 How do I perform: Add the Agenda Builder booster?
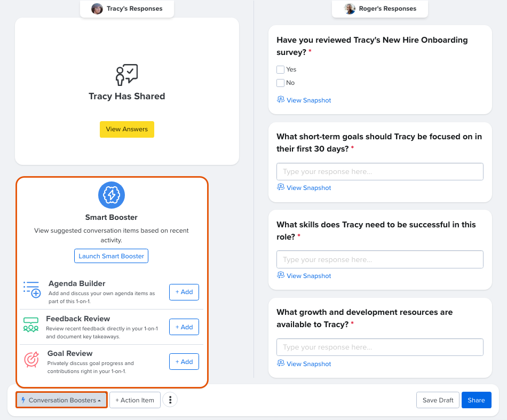184,292
